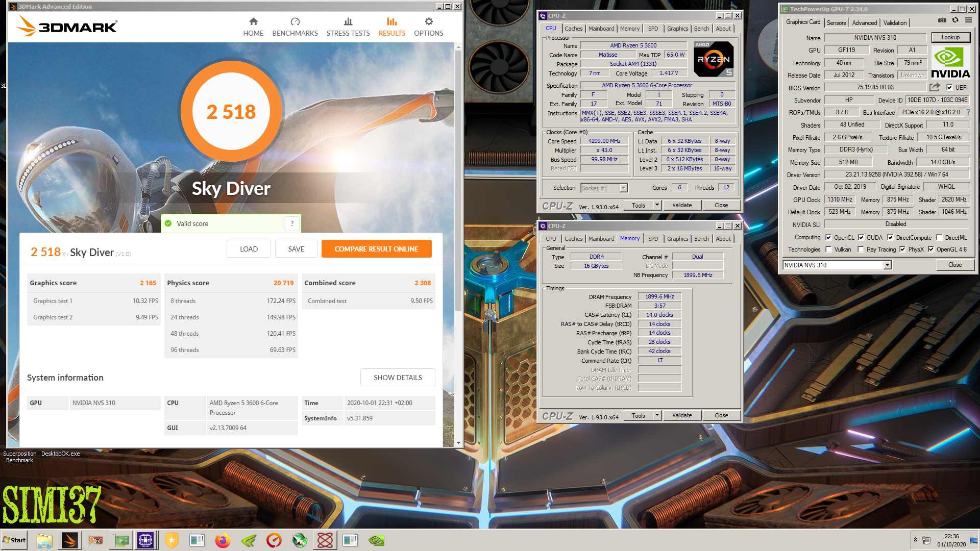This screenshot has height=551, width=980.
Task: Show hidden system tray icons
Action: [915, 540]
